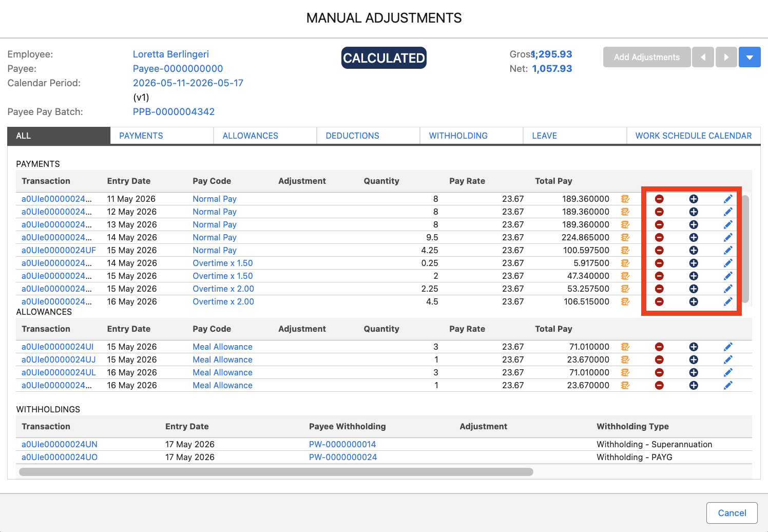Remove the 14 May Overtime x 1.50 row

(x=659, y=263)
